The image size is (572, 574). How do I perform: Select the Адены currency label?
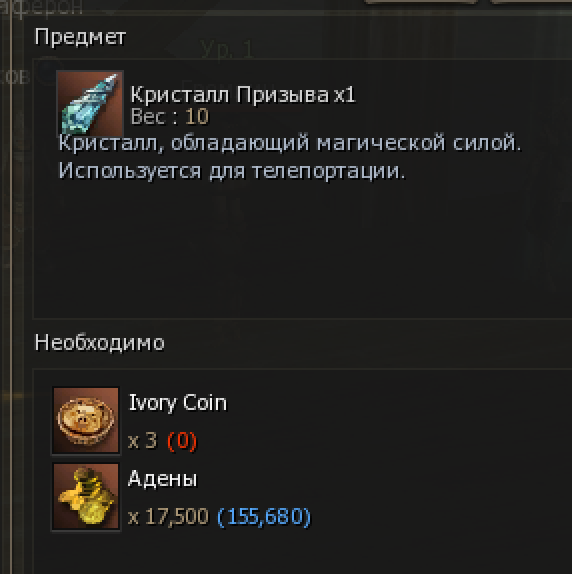[x=163, y=479]
